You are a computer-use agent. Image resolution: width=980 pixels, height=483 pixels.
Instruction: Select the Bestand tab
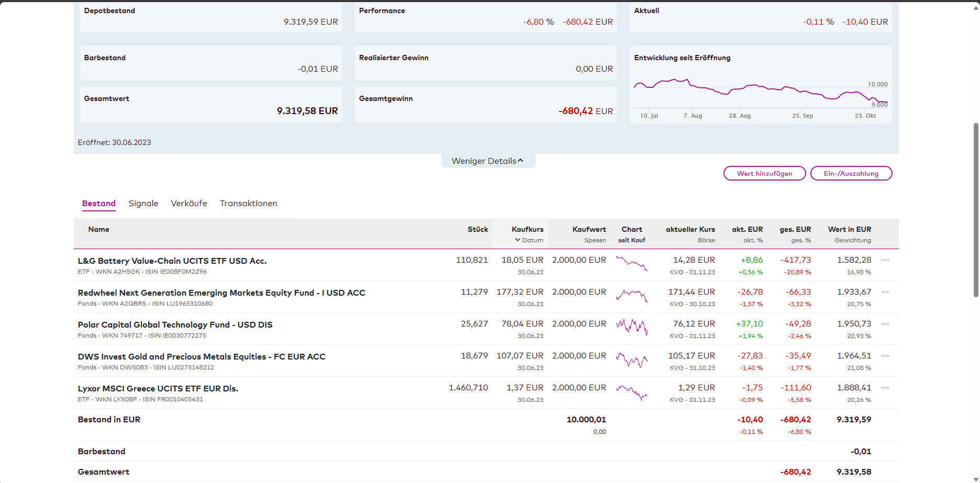click(98, 204)
